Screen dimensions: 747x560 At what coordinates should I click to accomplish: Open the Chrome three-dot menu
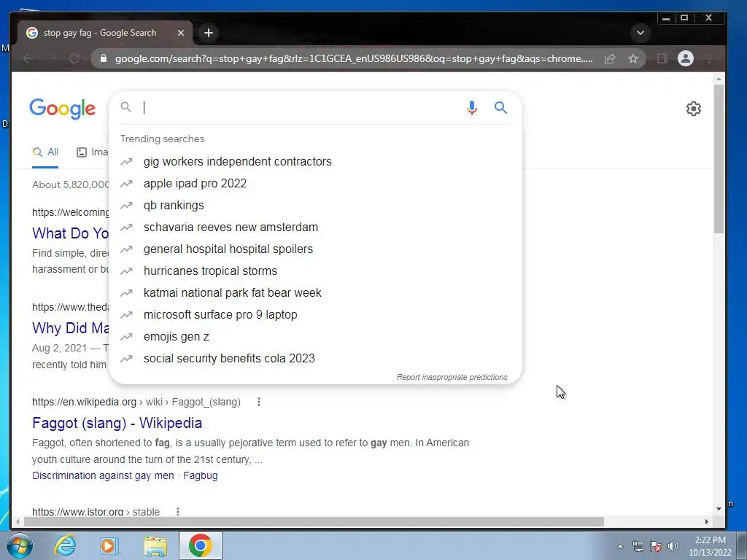[710, 58]
